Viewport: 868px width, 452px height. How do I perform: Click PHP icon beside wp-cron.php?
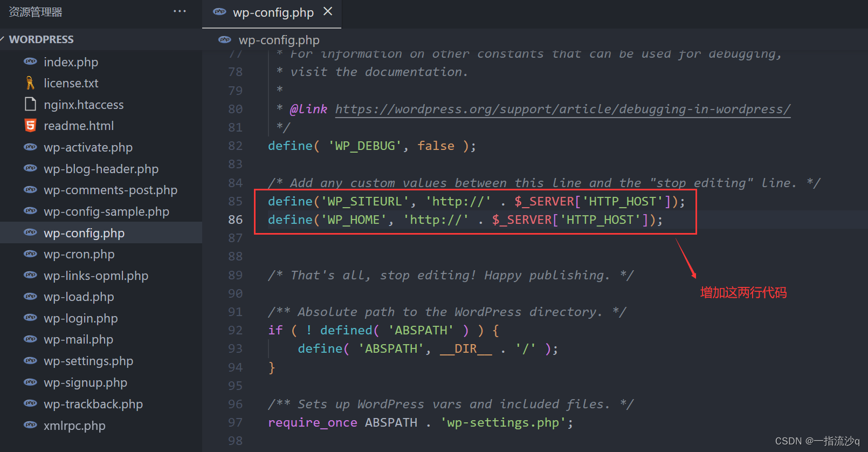pos(31,254)
